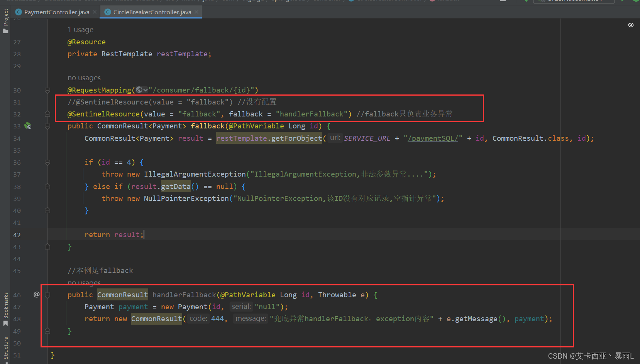
Task: Open the /paymentSQL/ URL link
Action: point(433,138)
